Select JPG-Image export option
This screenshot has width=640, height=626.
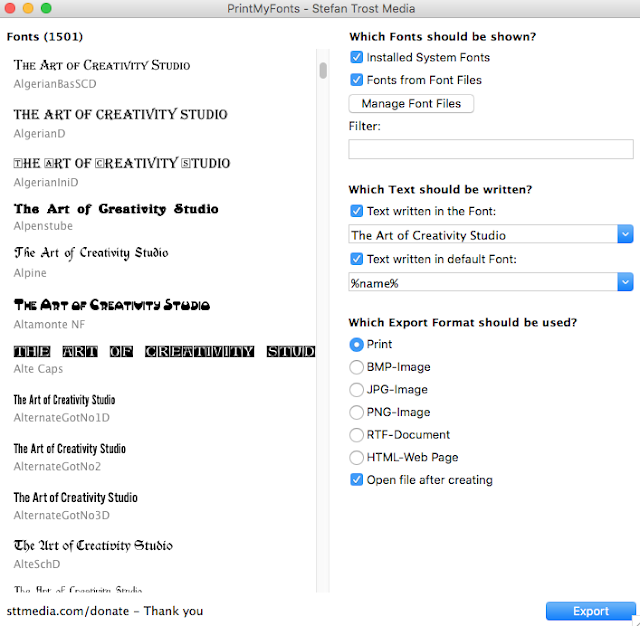[356, 390]
